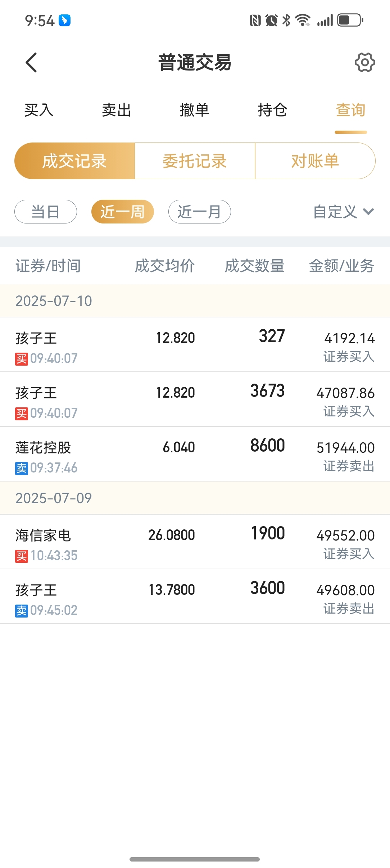Expand the 自定义 date range dropdown
Screen dimensions: 390x868
tap(344, 212)
